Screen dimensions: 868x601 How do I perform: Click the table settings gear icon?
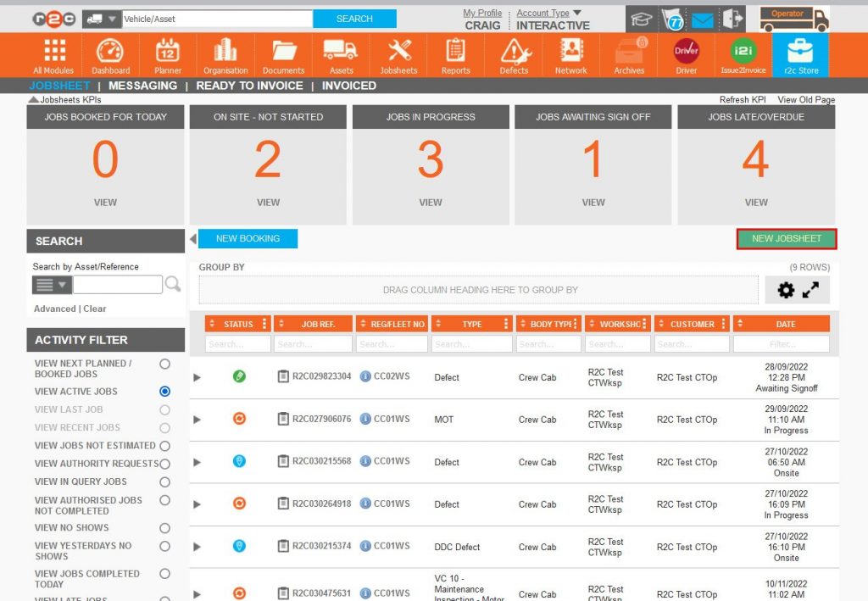point(788,289)
